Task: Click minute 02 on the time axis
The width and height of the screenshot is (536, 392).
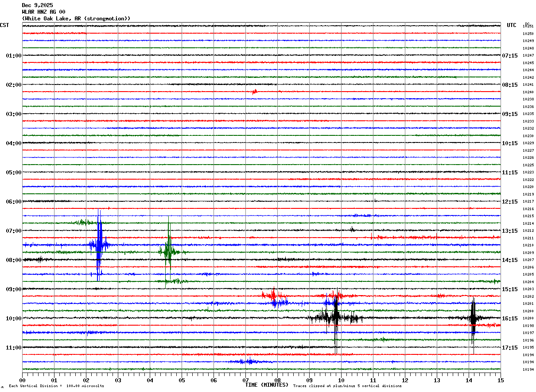Action: [86, 380]
